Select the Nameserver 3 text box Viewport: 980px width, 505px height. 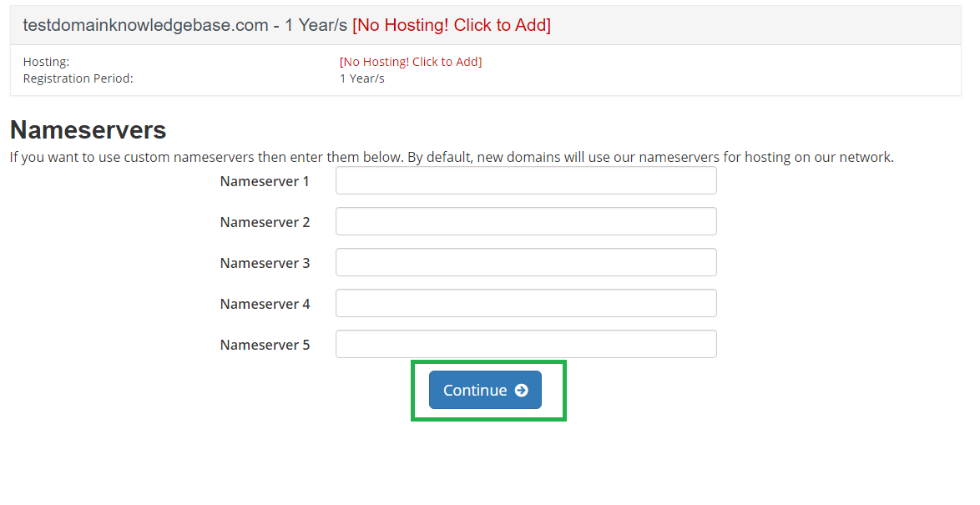526,262
